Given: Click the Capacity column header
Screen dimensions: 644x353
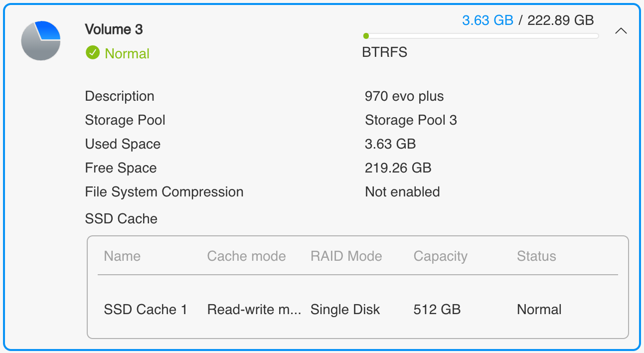Looking at the screenshot, I should [441, 256].
